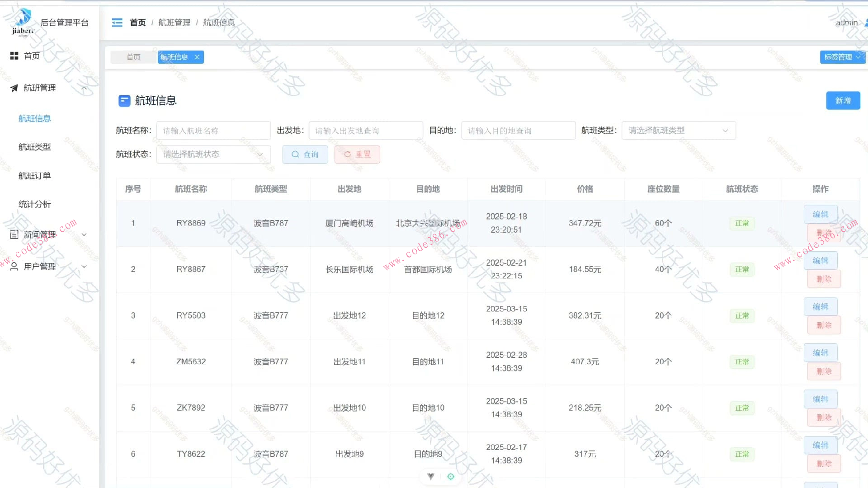
Task: Click the 航班名称 input field
Action: (x=212, y=130)
